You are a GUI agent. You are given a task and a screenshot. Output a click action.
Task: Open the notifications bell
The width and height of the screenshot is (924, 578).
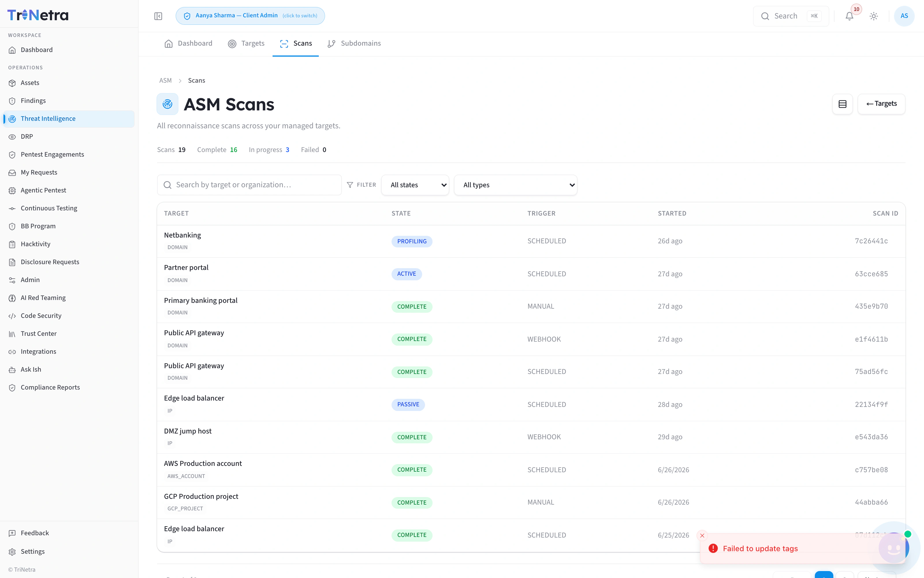click(x=849, y=16)
